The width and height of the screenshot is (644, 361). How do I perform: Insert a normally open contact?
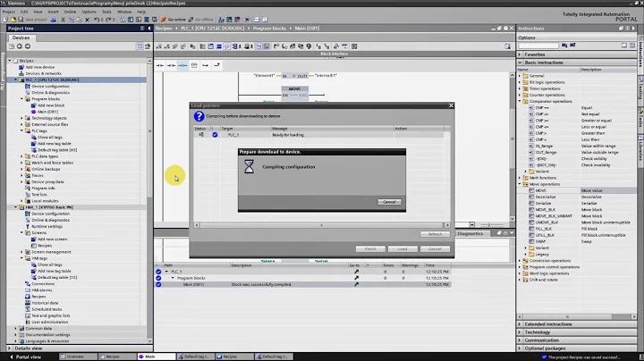[x=160, y=65]
